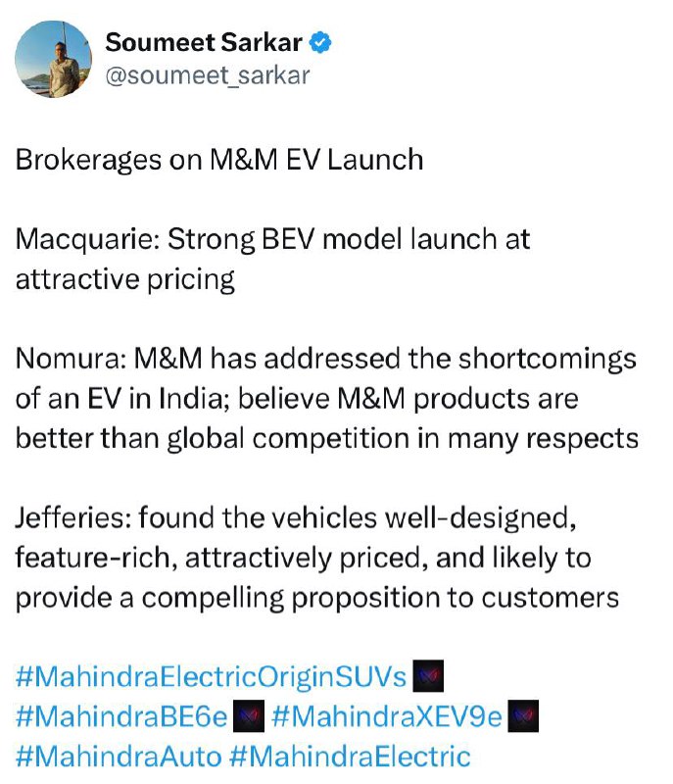Open the #MahindraXEV9e hashtag

pyautogui.click(x=387, y=716)
